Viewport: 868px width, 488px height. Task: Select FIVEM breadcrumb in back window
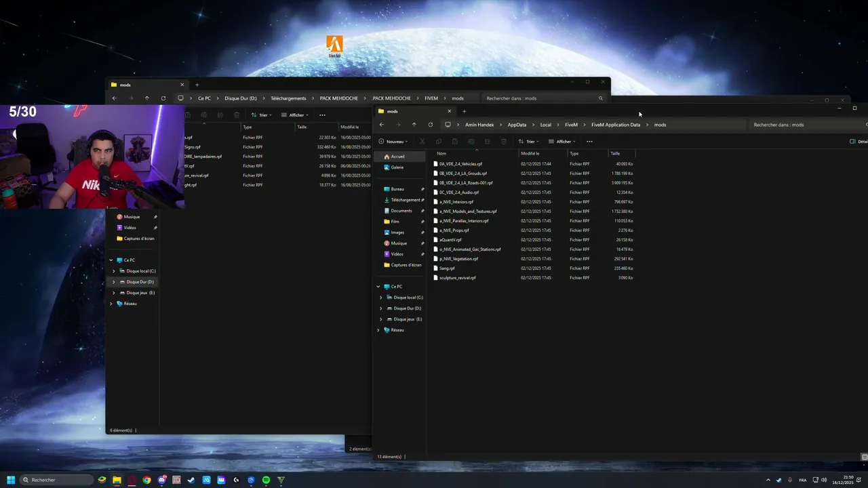(431, 98)
